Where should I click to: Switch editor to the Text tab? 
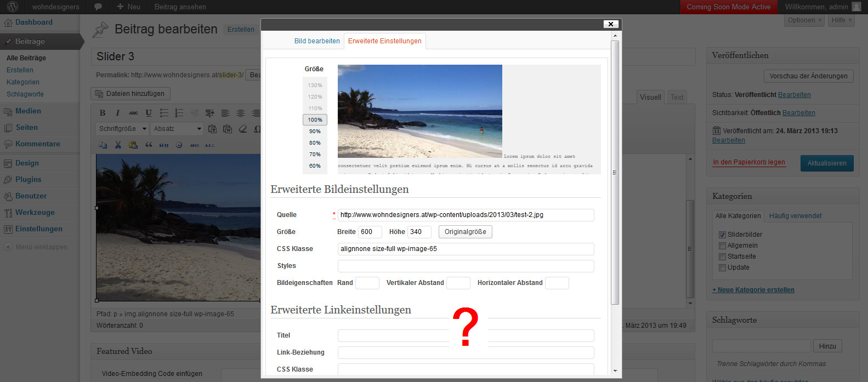pos(677,97)
